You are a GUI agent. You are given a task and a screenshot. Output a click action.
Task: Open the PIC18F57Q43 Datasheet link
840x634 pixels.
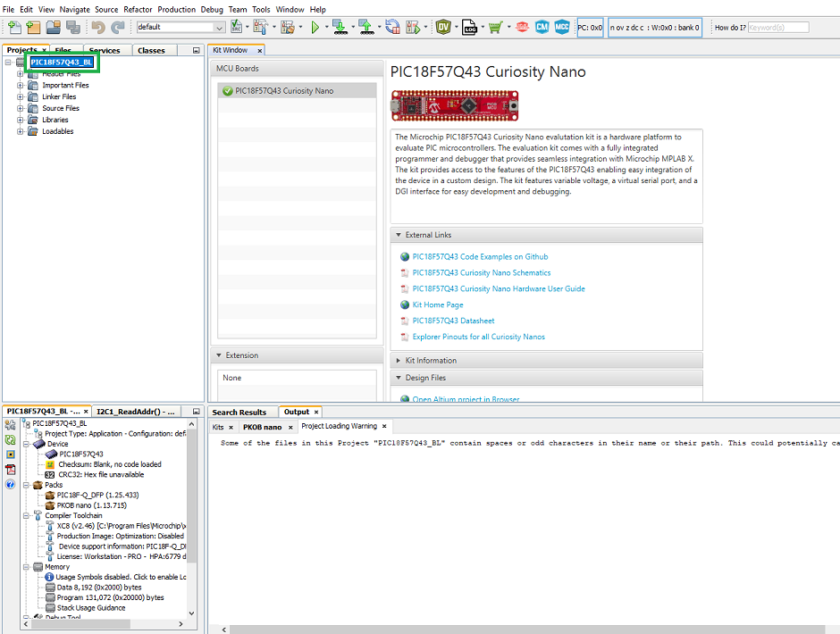tap(453, 321)
